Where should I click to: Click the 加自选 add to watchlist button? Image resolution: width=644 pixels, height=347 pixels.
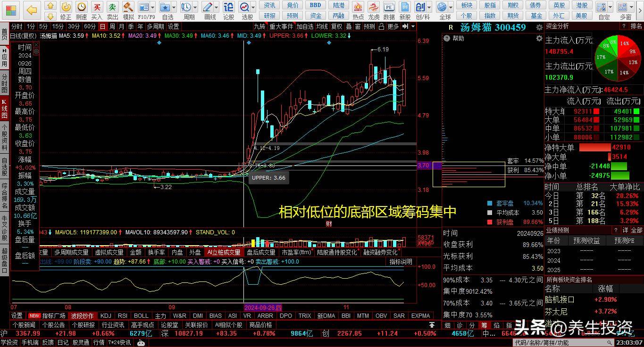(x=305, y=26)
